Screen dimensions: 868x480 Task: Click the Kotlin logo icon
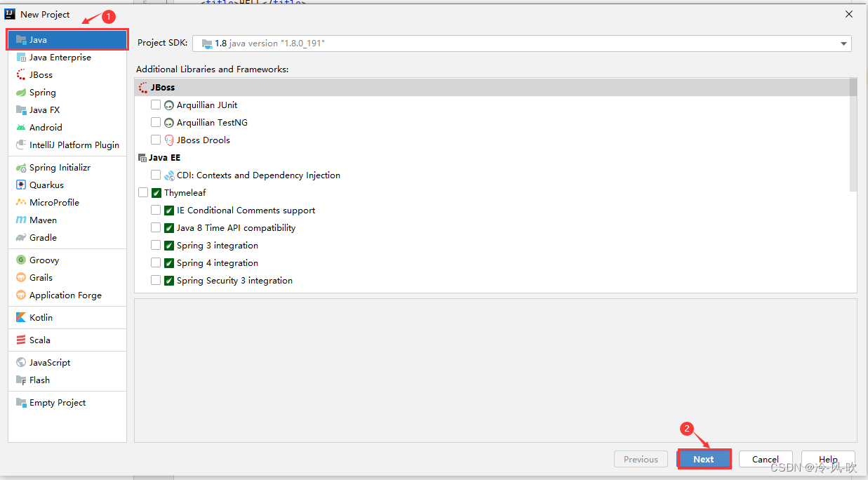tap(21, 318)
